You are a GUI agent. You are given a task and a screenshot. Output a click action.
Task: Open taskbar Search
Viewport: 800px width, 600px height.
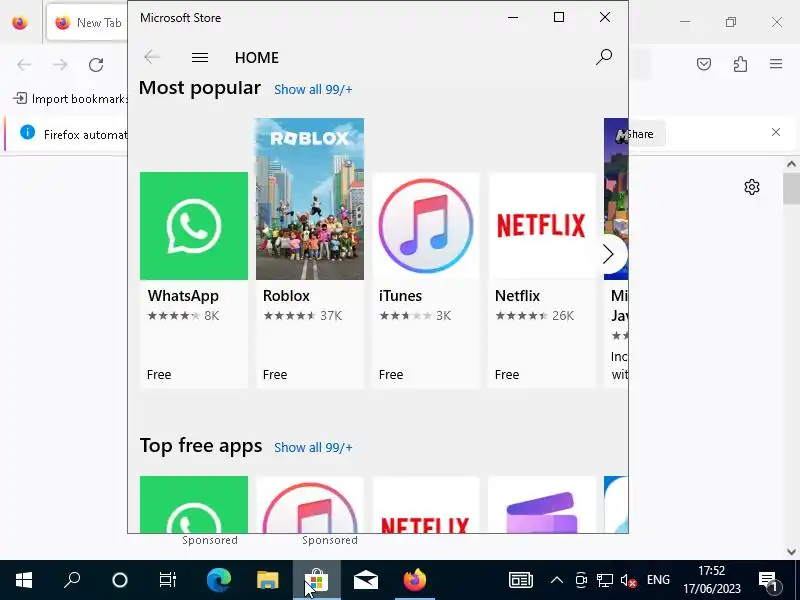72,580
